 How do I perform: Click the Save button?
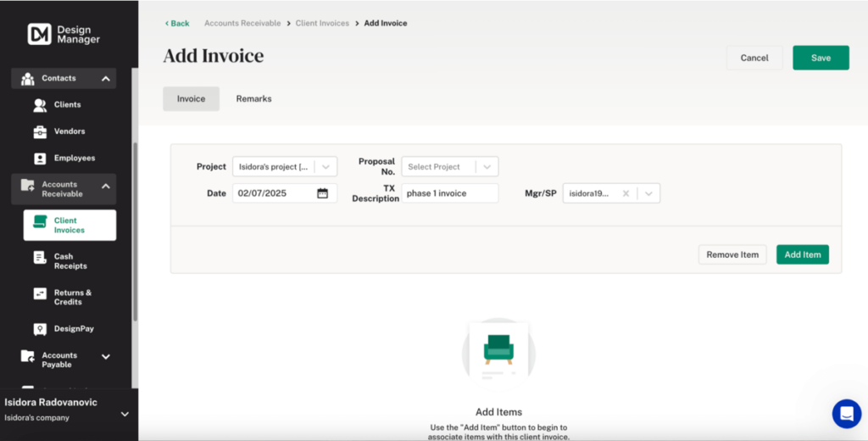tap(821, 58)
